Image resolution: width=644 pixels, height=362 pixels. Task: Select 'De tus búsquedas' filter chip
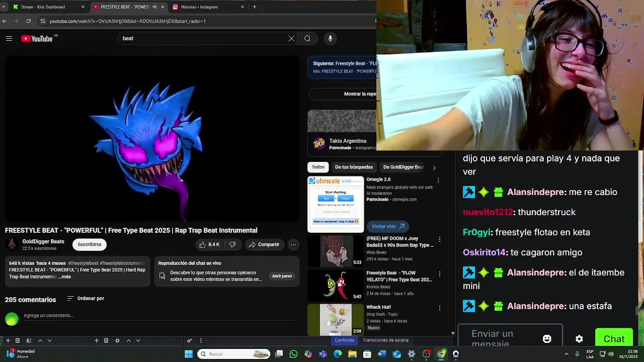[x=354, y=167]
